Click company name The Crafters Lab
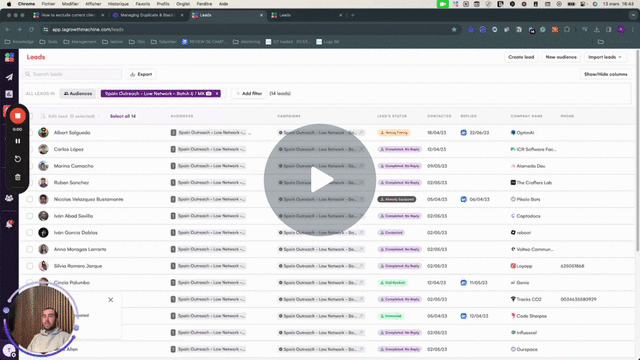 tap(534, 182)
